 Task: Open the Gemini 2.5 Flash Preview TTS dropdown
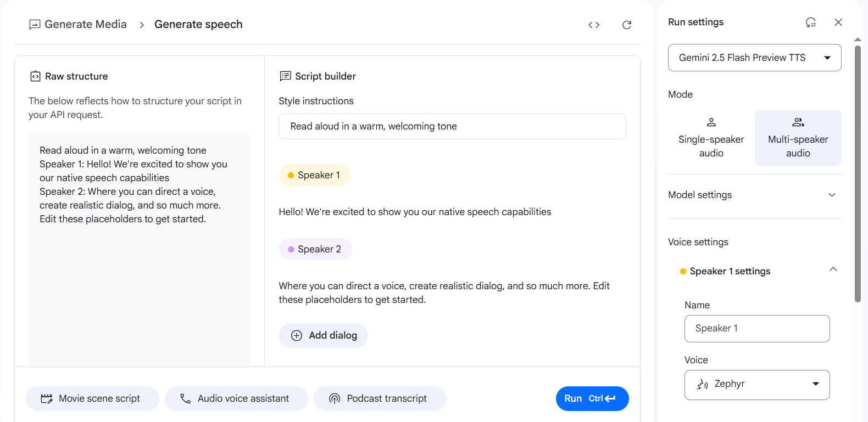coord(754,58)
